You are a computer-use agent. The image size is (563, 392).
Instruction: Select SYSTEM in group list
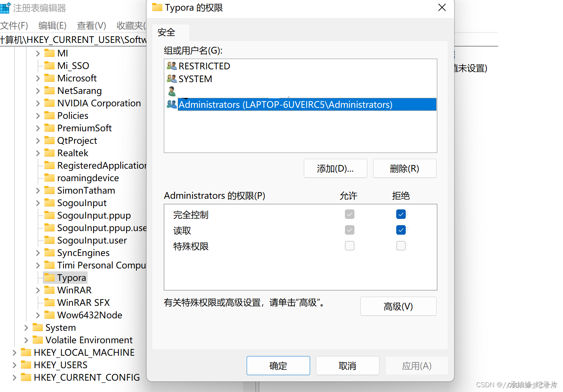click(x=195, y=79)
